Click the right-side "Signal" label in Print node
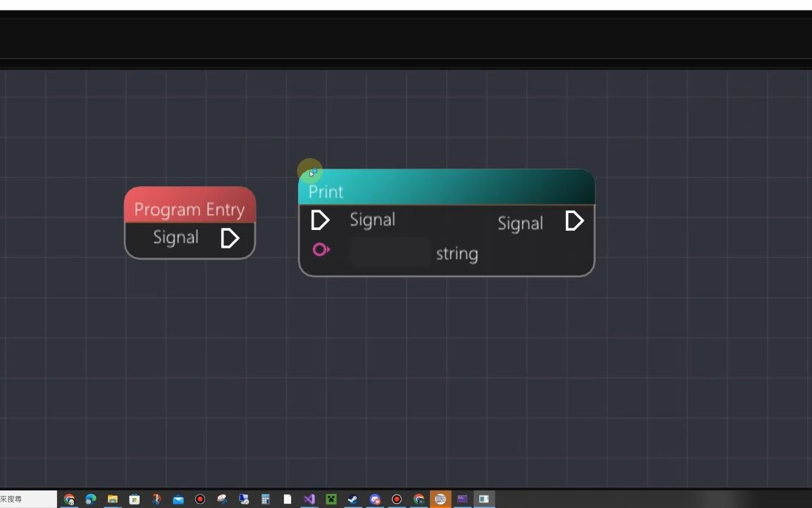The height and width of the screenshot is (508, 812). [x=520, y=224]
